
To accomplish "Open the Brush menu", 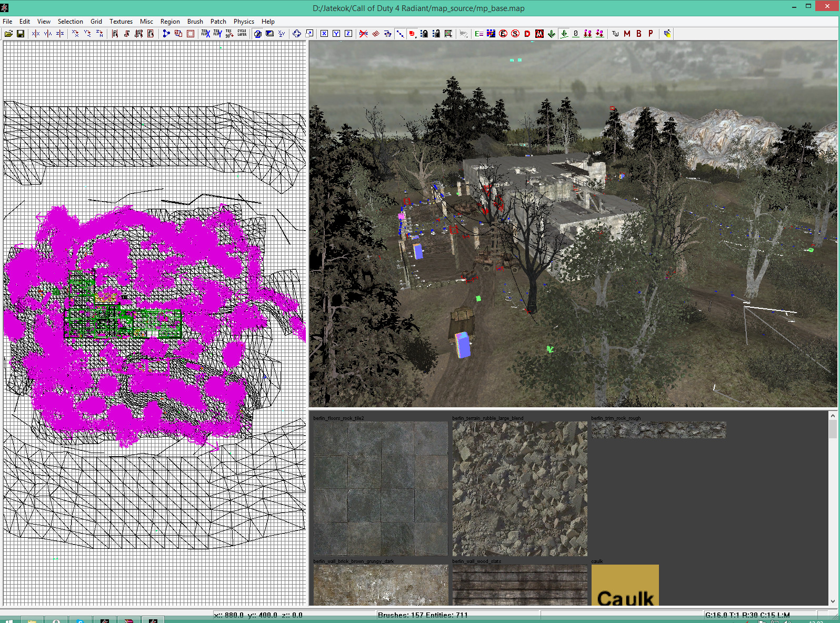I will tap(195, 22).
